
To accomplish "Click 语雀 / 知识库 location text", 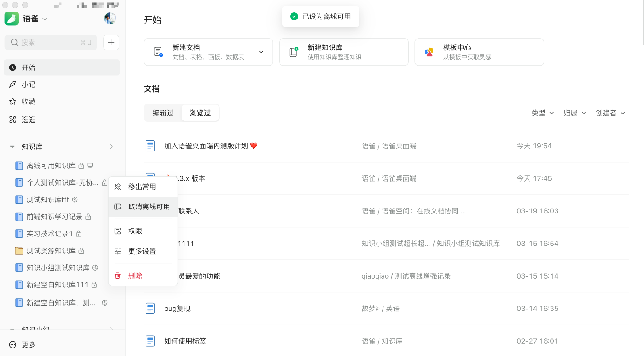I will (x=382, y=341).
